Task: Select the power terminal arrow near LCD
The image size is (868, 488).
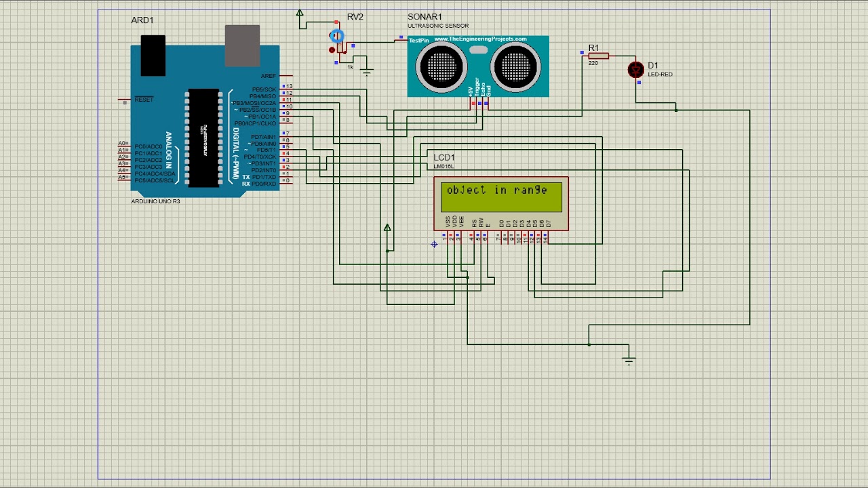Action: [x=387, y=228]
